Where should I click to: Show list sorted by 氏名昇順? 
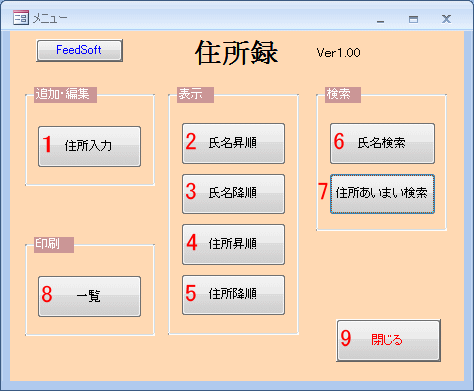point(233,143)
